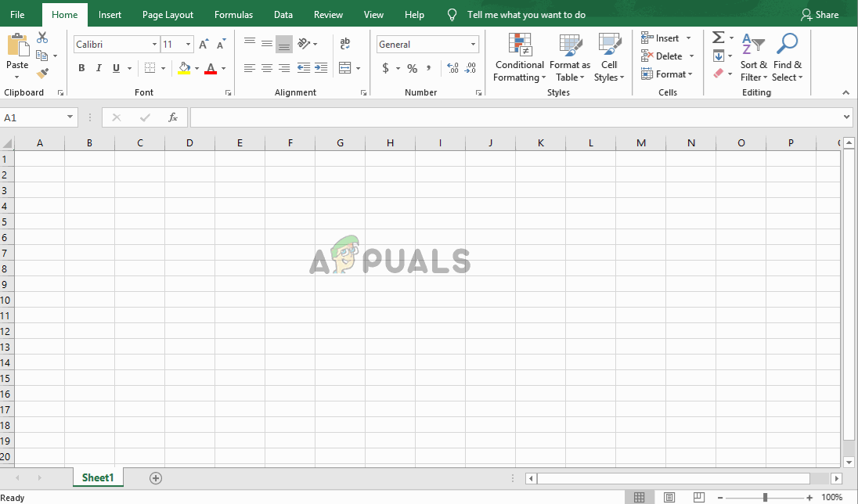Screen dimensions: 858x504
Task: Toggle Underline formatting
Action: pos(114,68)
